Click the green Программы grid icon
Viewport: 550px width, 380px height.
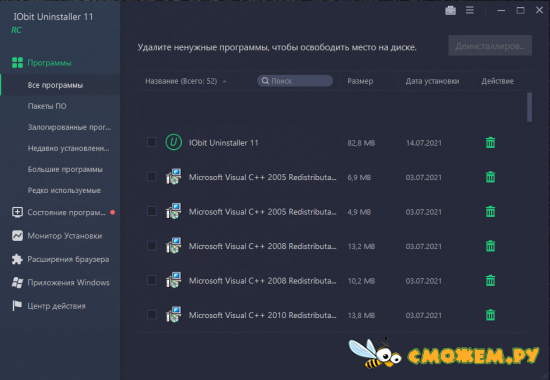pos(17,63)
